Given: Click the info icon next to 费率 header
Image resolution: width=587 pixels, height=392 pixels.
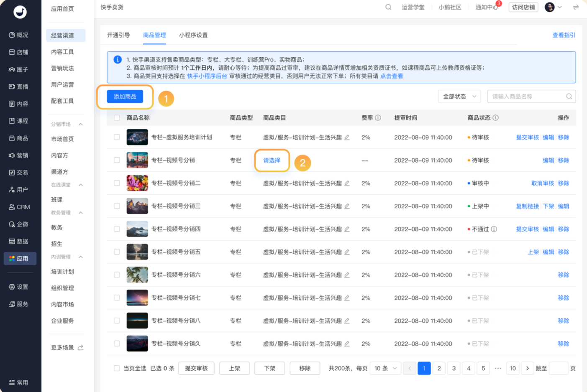Looking at the screenshot, I should click(x=378, y=118).
